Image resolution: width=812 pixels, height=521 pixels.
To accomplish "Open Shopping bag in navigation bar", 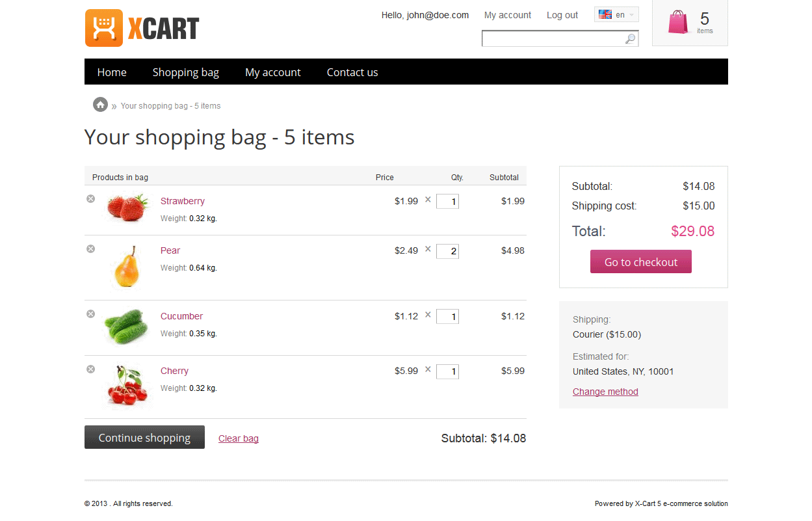I will point(185,72).
